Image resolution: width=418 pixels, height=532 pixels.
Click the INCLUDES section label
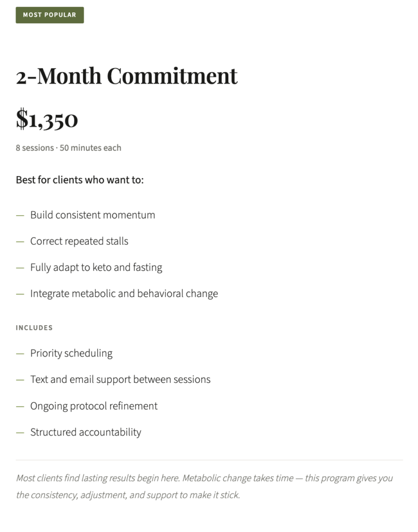coord(34,328)
